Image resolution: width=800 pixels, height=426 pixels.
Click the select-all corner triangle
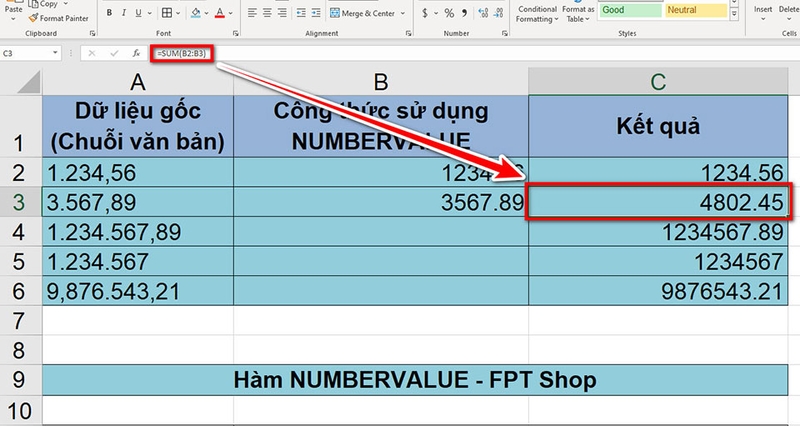(29, 82)
